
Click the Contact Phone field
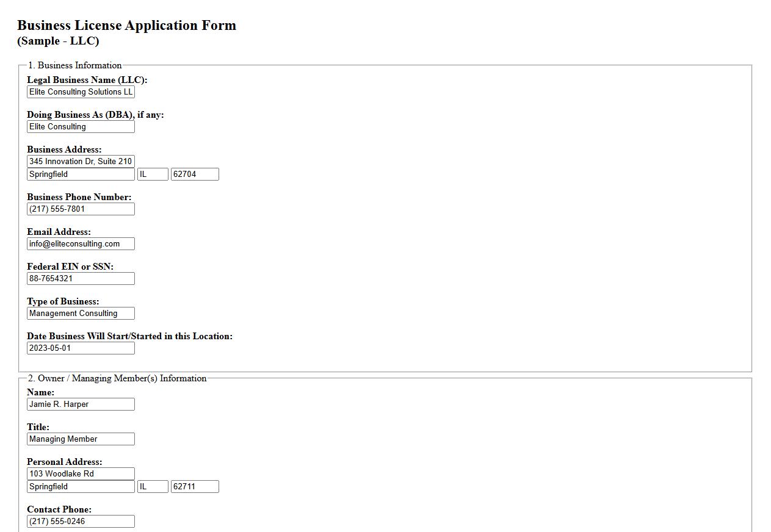(81, 521)
